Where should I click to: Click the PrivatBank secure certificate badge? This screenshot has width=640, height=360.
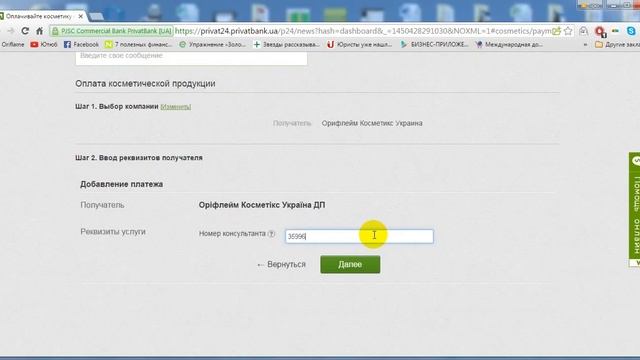pyautogui.click(x=111, y=31)
